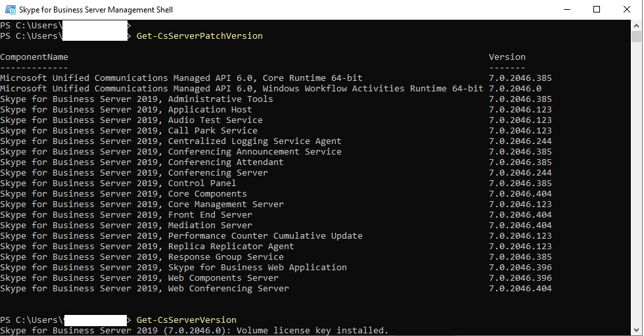
Task: Click the Conferencing Attendant row
Action: pos(276,162)
